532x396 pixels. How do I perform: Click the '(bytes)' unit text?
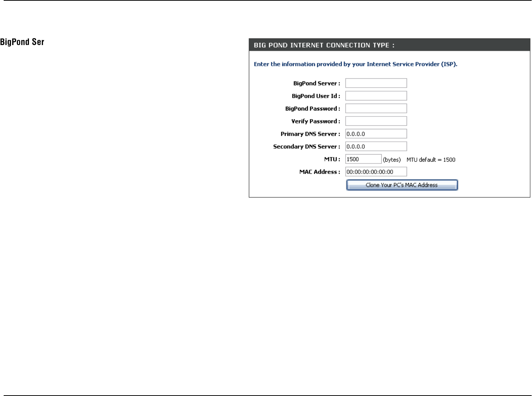[x=392, y=160]
